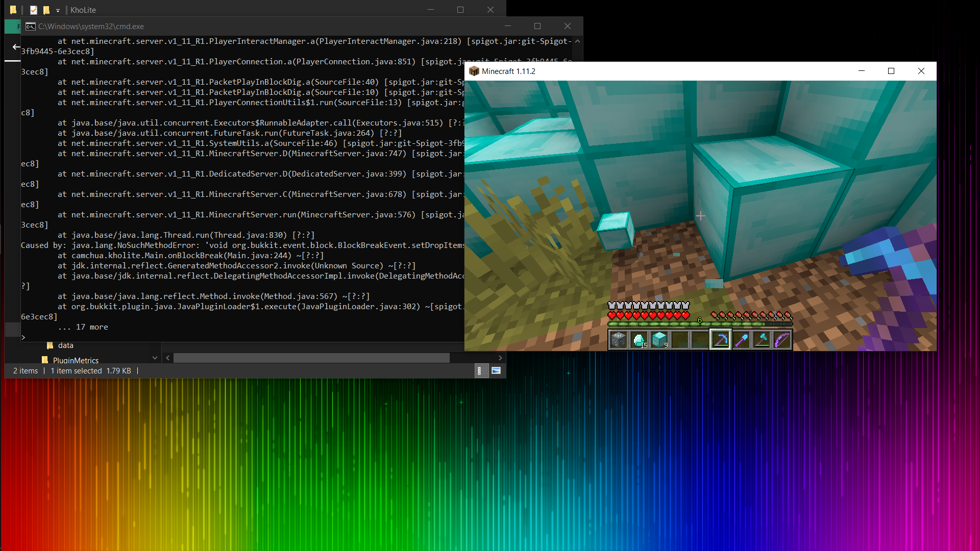Click the cmd.exe title bar icon

31,27
